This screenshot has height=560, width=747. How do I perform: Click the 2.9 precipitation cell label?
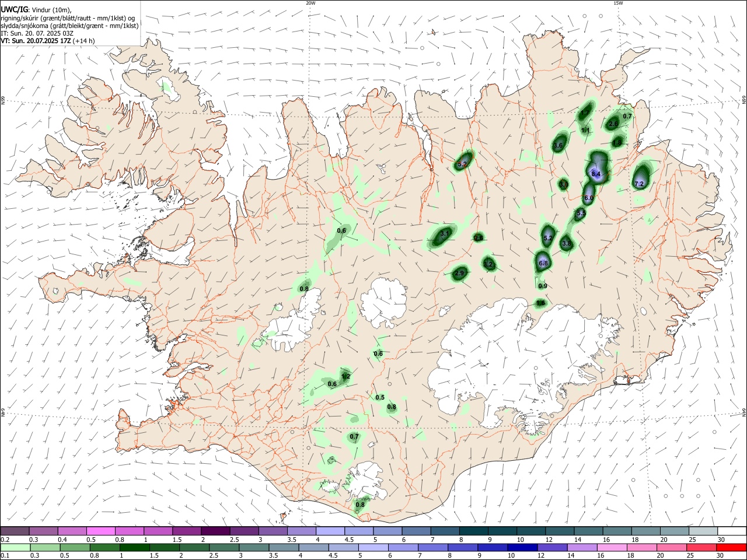[459, 273]
